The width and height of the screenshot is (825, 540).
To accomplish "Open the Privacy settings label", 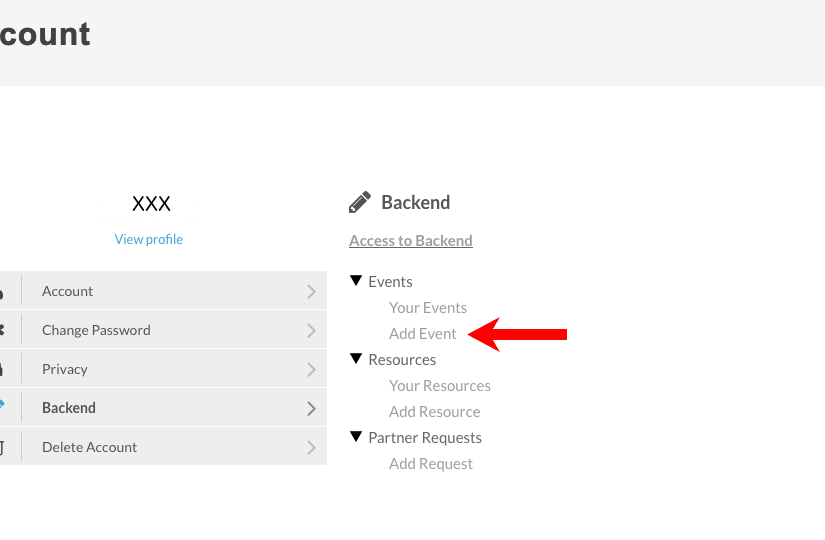I will coord(65,369).
